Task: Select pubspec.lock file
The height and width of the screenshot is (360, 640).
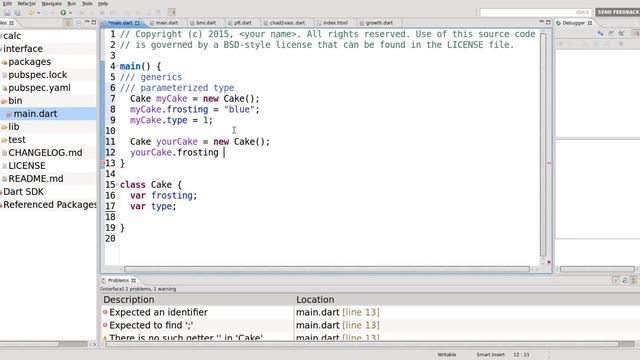Action: 38,75
